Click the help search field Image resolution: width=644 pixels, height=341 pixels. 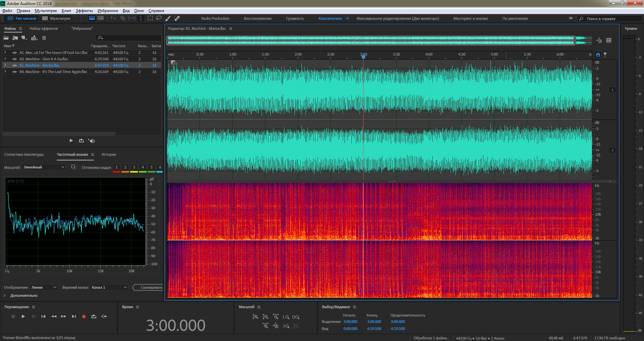coord(610,19)
